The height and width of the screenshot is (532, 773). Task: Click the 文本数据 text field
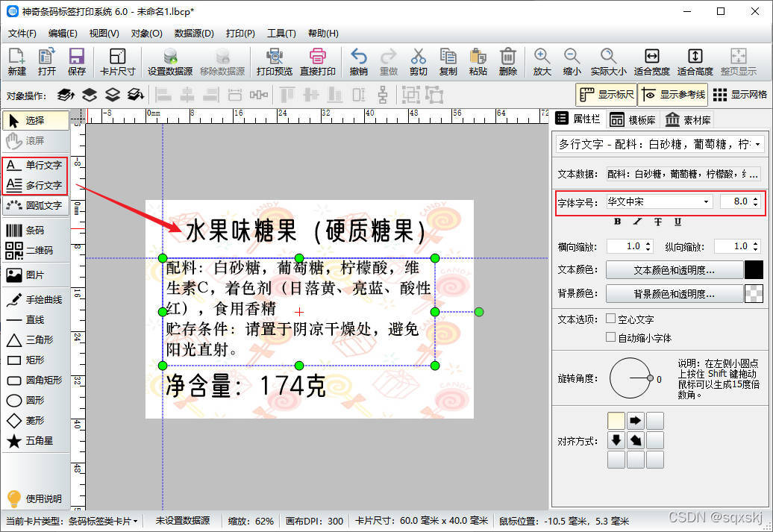[x=683, y=174]
